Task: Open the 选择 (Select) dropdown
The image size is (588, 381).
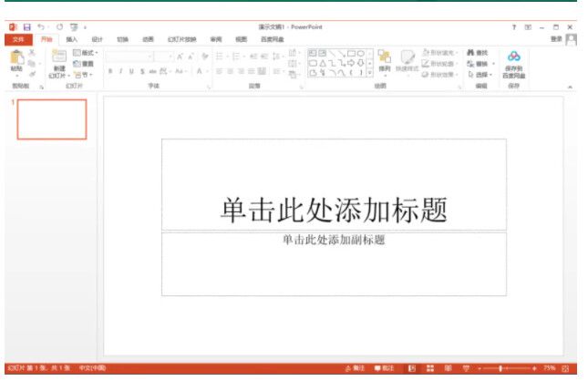Action: [x=480, y=75]
